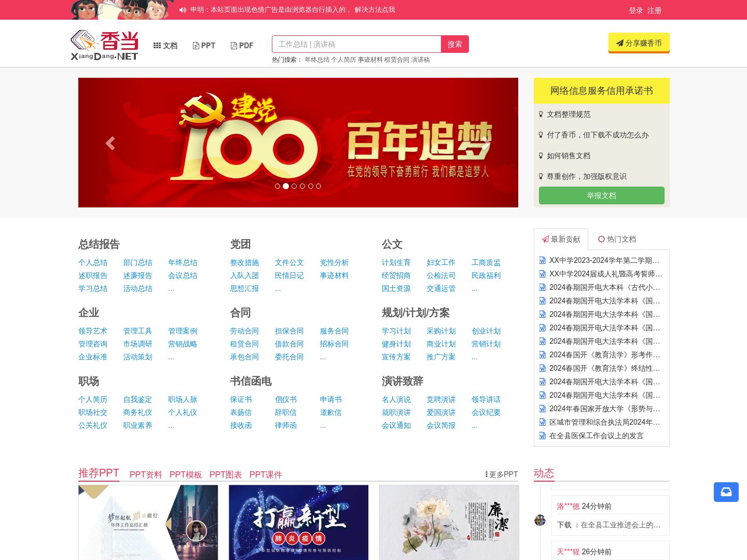This screenshot has width=747, height=560.
Task: Select the second carousel dot indicator
Action: pos(286,186)
